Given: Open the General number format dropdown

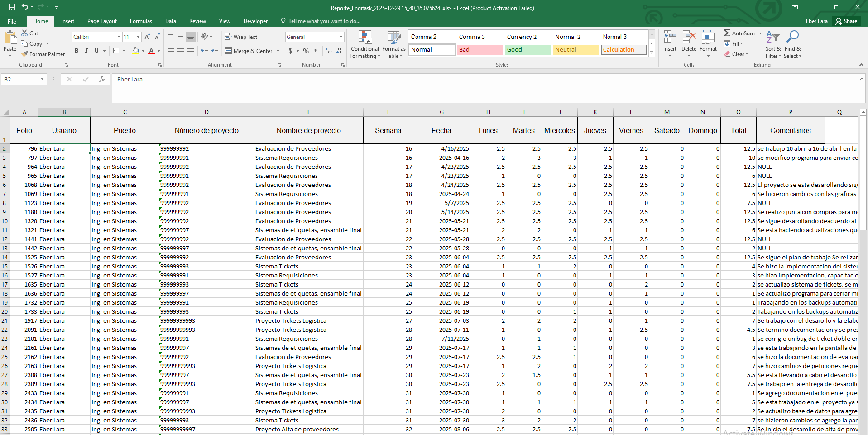Looking at the screenshot, I should click(341, 37).
